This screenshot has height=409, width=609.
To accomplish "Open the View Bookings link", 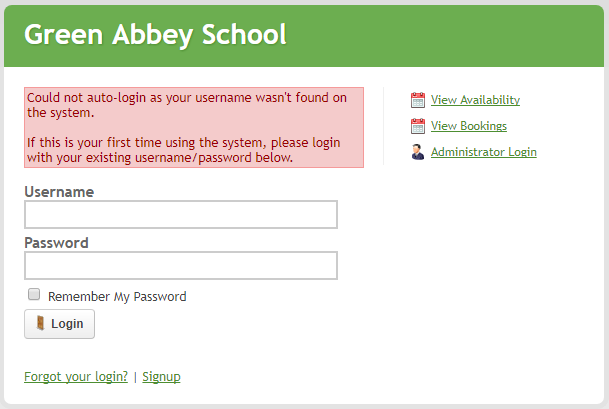I will (x=468, y=126).
